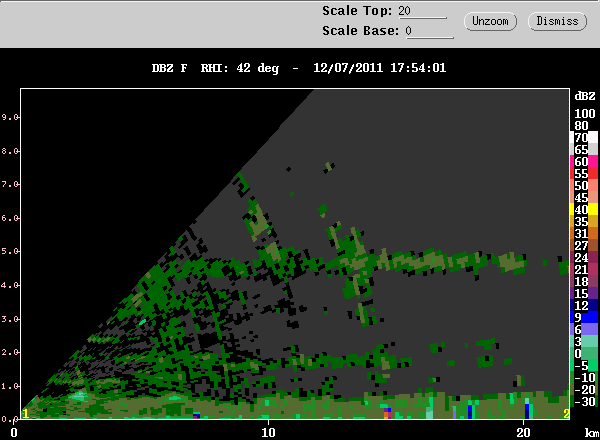Click the 20 km range axis label

coord(523,432)
